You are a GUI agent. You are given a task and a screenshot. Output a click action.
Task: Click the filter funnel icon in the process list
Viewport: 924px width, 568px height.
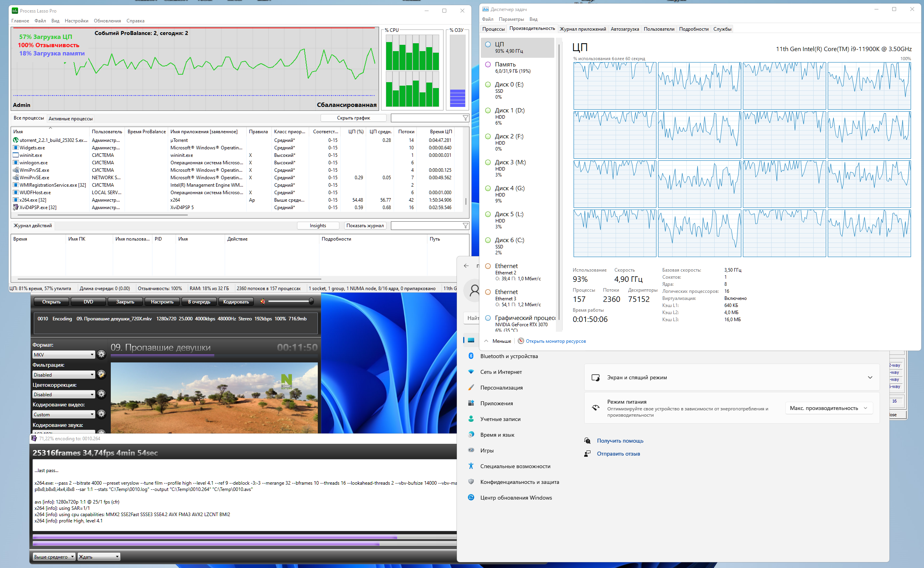pyautogui.click(x=466, y=118)
